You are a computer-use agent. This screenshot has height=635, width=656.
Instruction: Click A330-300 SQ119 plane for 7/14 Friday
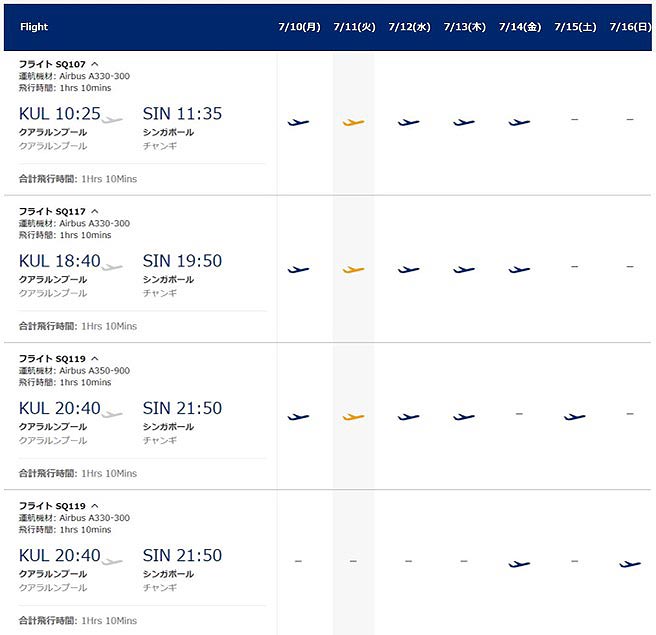click(519, 564)
